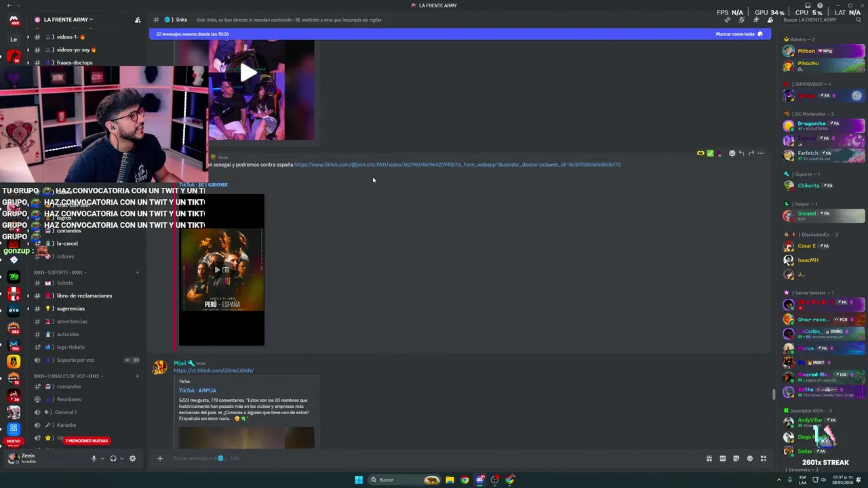
Task: Open sticker picker in message bar
Action: click(x=736, y=458)
